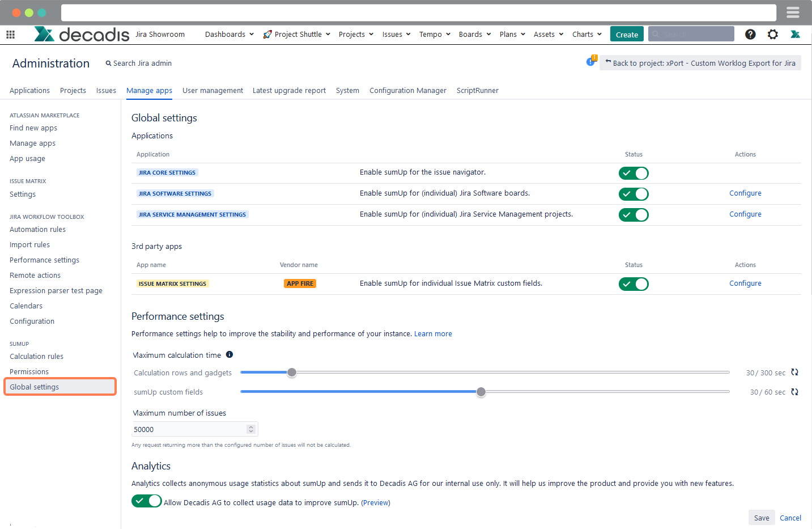
Task: Reset Calculation rows and gadgets time icon
Action: tap(794, 373)
